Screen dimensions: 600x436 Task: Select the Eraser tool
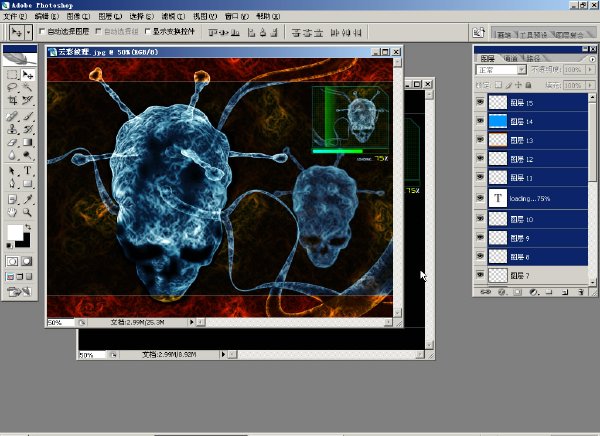[x=12, y=142]
